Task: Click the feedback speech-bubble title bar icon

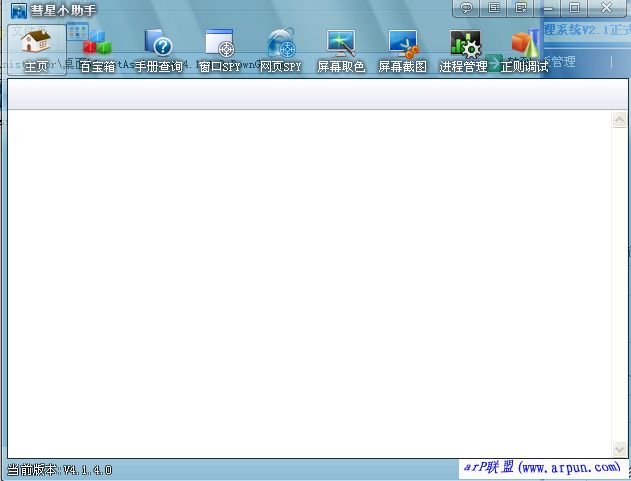Action: [466, 8]
